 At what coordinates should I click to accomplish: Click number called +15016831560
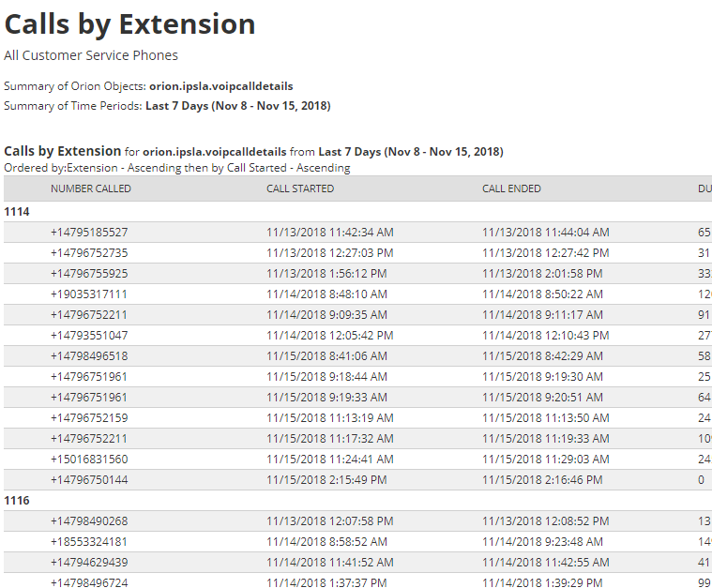click(89, 459)
